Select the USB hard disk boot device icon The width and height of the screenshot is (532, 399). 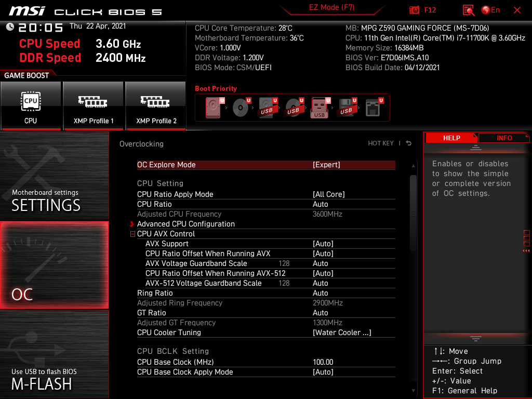coord(268,108)
